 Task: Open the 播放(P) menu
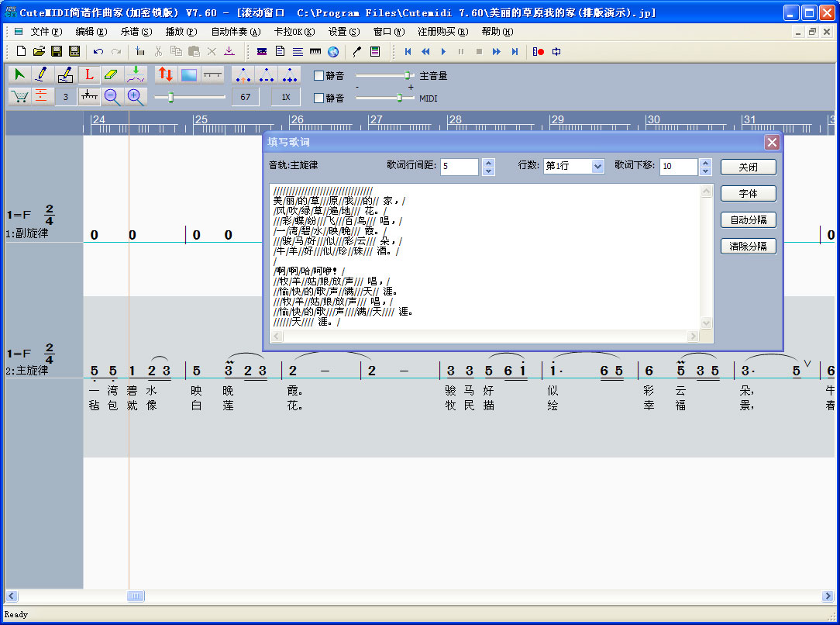coord(181,32)
